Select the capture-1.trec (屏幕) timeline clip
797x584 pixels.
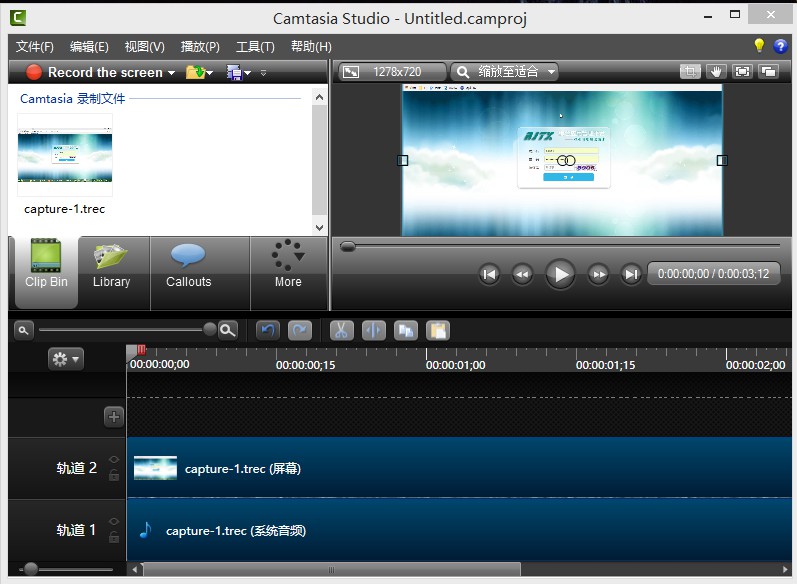click(459, 468)
